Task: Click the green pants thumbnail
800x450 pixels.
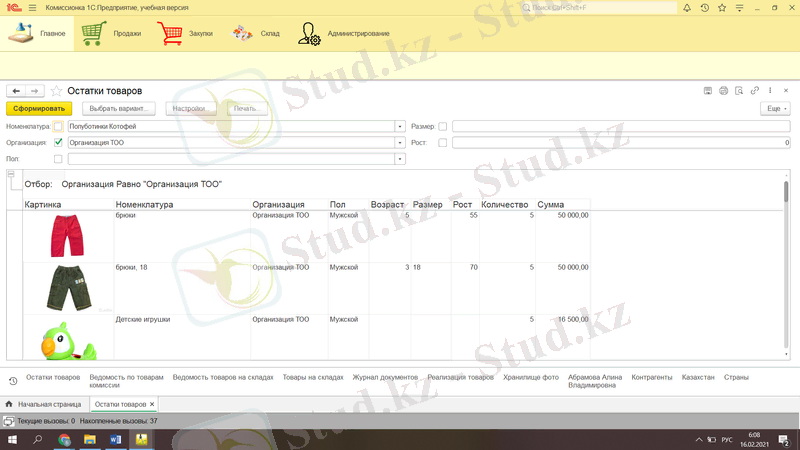Action: [x=68, y=288]
